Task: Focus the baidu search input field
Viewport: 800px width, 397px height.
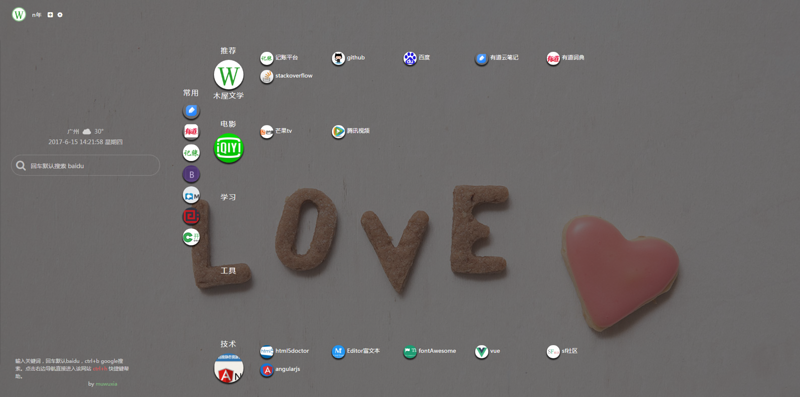Action: tap(85, 166)
